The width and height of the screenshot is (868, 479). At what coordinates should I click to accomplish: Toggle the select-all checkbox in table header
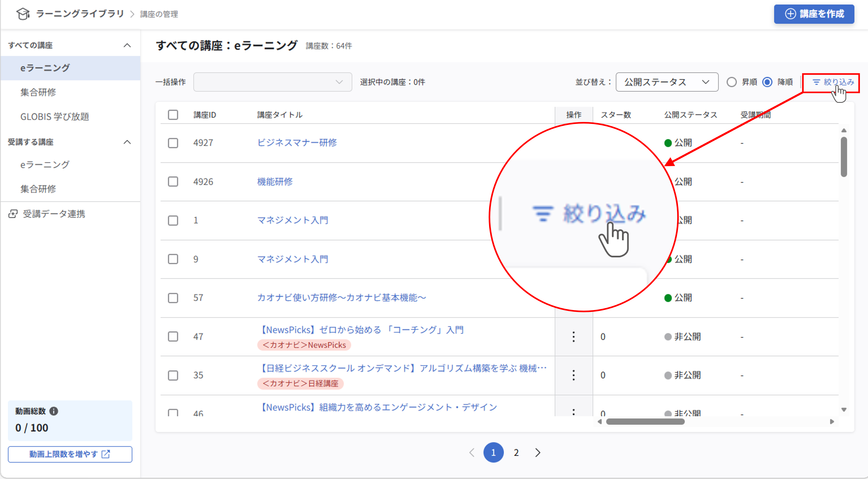[x=173, y=115]
